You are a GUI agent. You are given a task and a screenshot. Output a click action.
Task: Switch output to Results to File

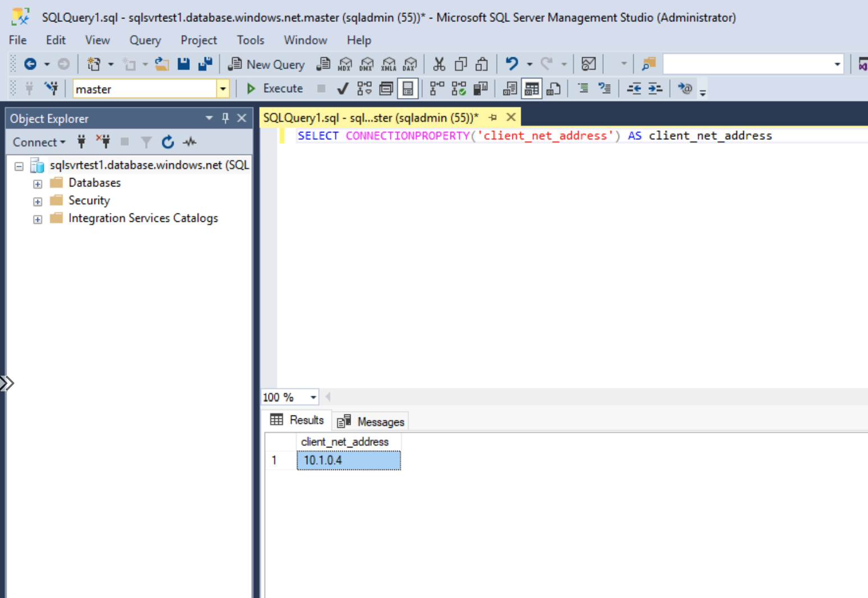(553, 88)
